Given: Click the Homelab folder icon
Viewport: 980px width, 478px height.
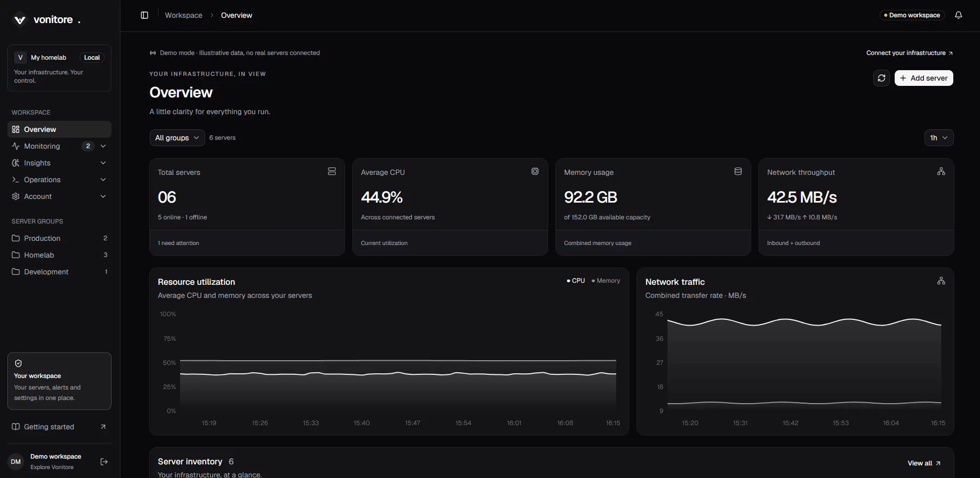Looking at the screenshot, I should pos(16,255).
